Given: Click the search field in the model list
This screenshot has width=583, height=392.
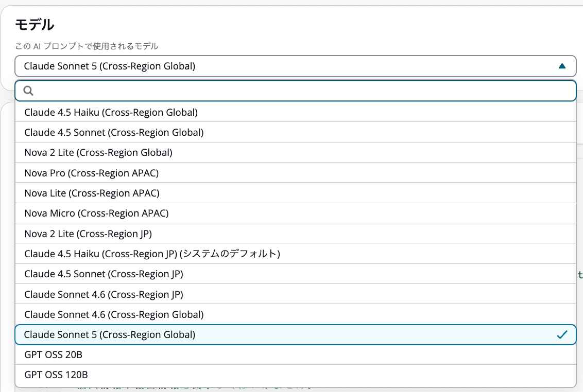Looking at the screenshot, I should tap(296, 91).
